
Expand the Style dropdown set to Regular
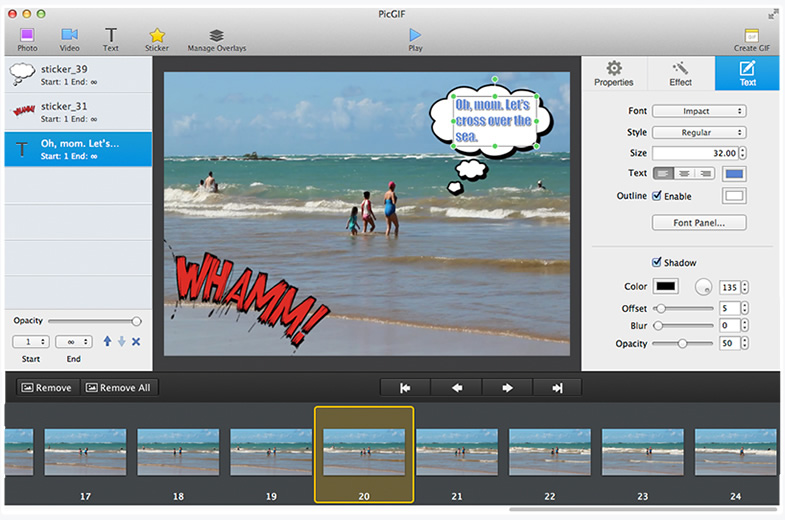tap(699, 132)
